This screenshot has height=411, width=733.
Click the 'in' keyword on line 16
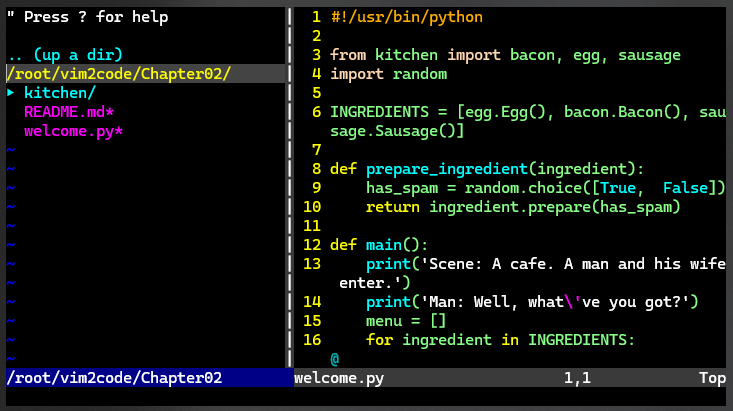pyautogui.click(x=510, y=340)
